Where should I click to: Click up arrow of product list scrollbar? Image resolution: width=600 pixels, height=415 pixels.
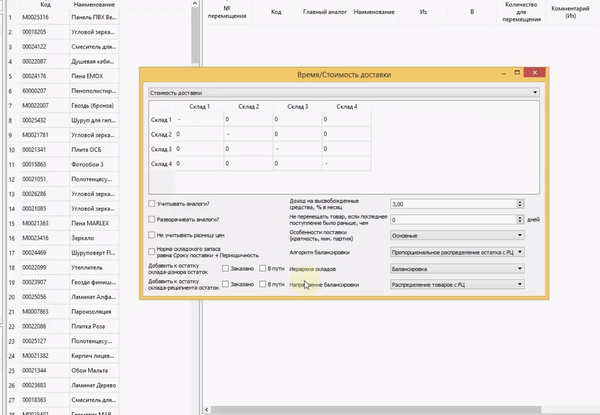pyautogui.click(x=195, y=3)
